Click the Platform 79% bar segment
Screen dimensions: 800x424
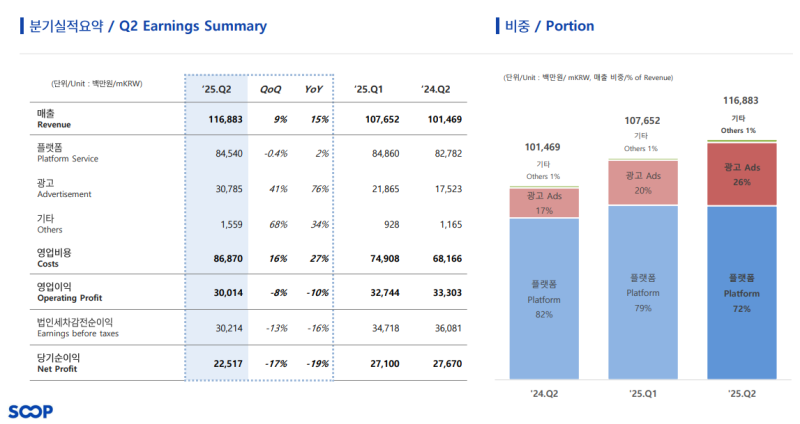[643, 292]
